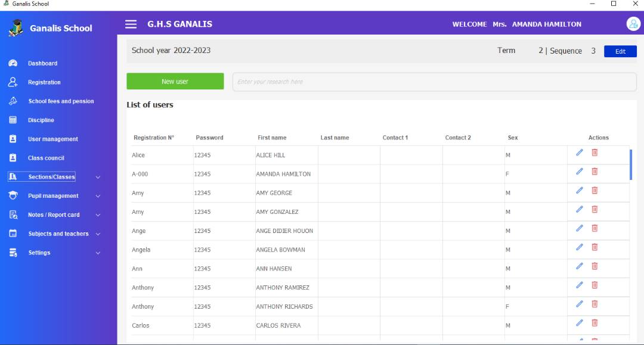Click the Contact 1 column header

coord(395,138)
